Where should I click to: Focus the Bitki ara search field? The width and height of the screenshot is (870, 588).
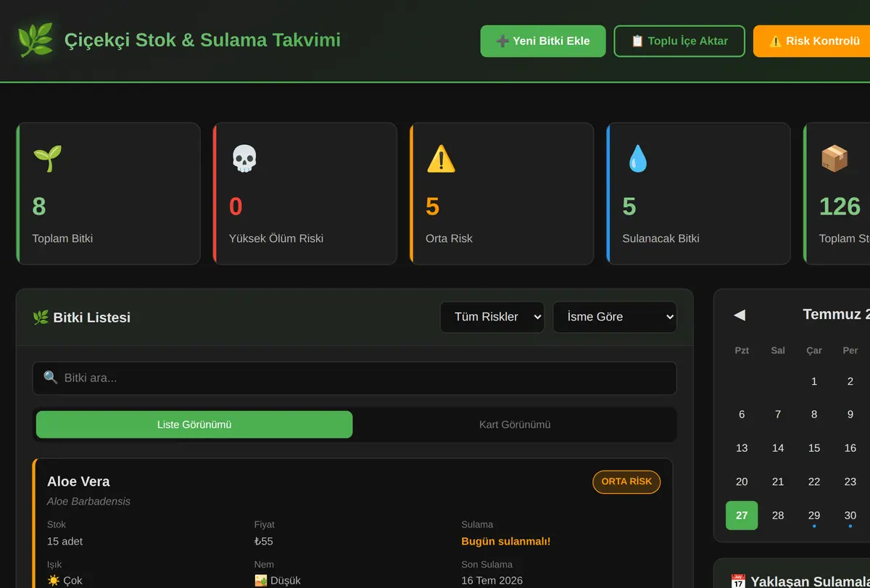[355, 378]
